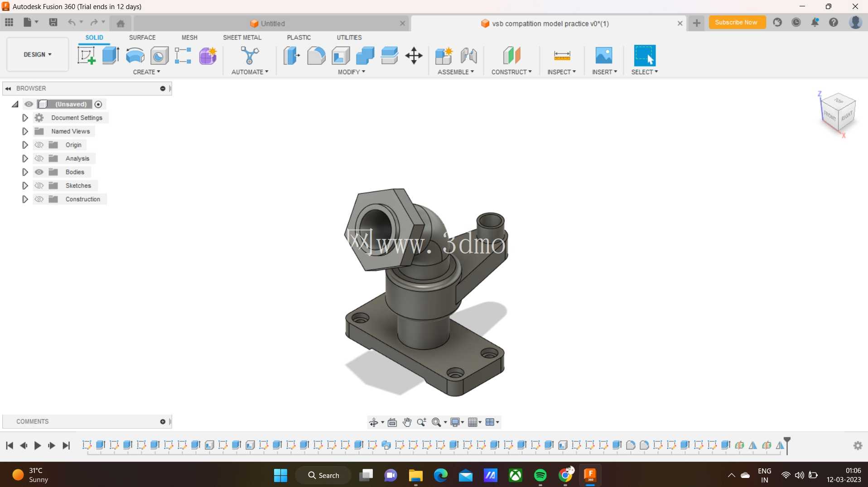Image resolution: width=868 pixels, height=487 pixels.
Task: Select the Create Sketch tool
Action: click(x=86, y=56)
